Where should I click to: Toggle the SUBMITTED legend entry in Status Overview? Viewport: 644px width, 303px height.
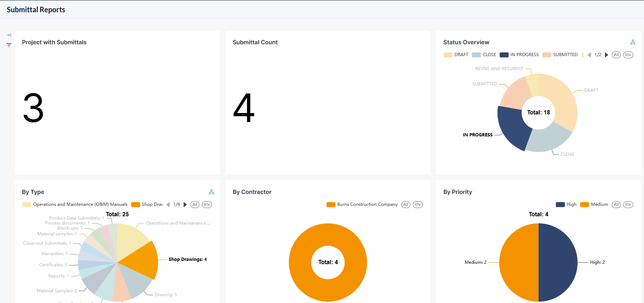pyautogui.click(x=560, y=55)
